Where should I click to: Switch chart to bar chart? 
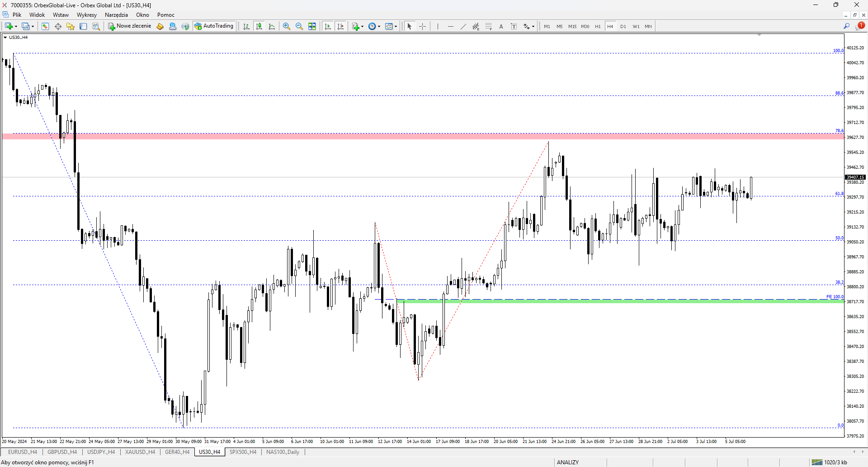pyautogui.click(x=246, y=26)
